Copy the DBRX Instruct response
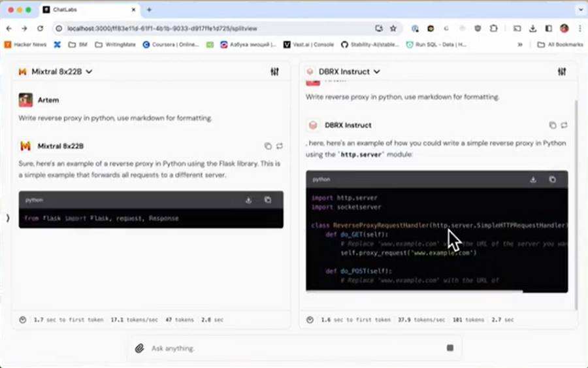The image size is (588, 368). [552, 125]
